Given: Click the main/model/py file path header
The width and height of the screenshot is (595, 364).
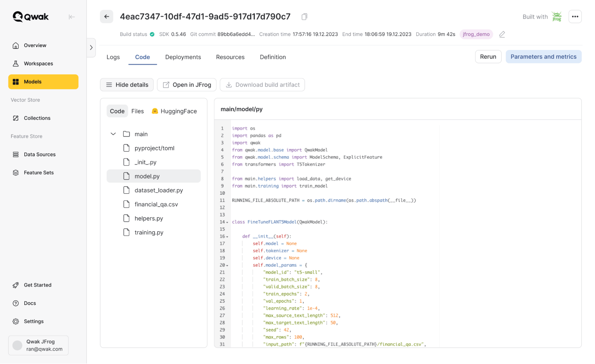Looking at the screenshot, I should [x=241, y=109].
